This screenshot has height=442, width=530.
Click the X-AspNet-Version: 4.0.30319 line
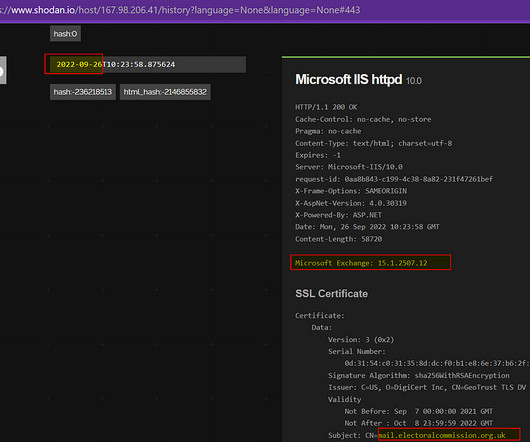click(x=351, y=203)
